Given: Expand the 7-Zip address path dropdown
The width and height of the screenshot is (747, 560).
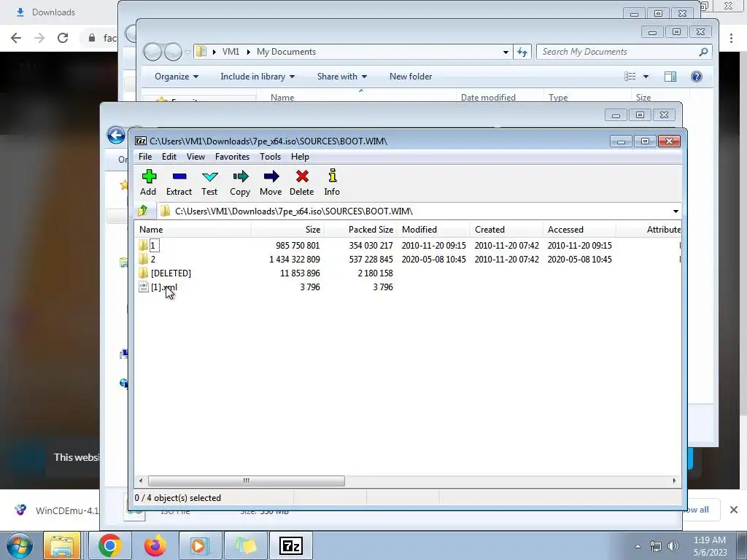Looking at the screenshot, I should pyautogui.click(x=675, y=211).
